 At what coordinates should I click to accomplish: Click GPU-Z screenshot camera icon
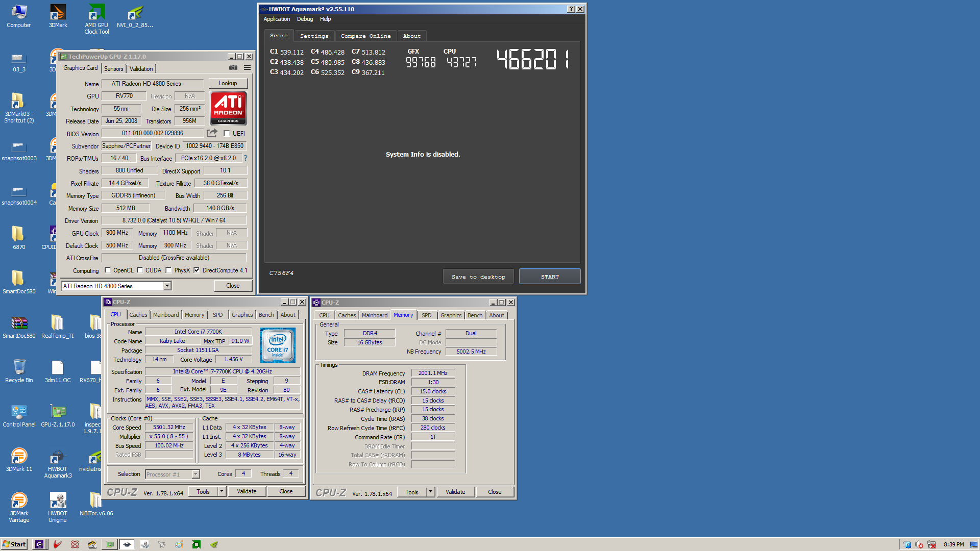click(x=233, y=68)
